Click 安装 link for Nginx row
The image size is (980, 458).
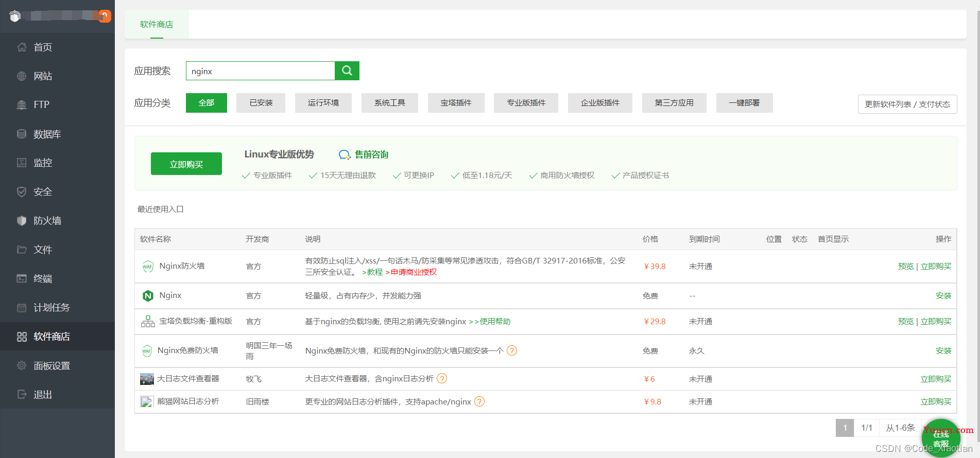(x=943, y=296)
